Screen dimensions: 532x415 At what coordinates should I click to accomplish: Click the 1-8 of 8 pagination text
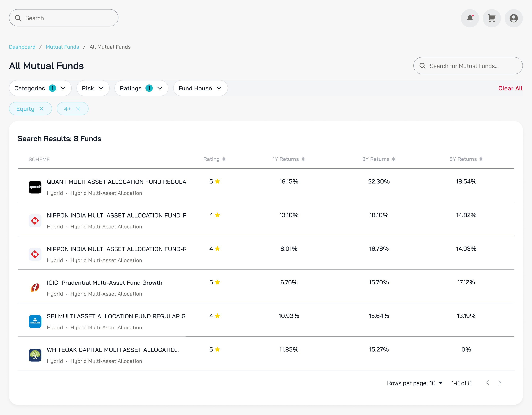coord(462,383)
